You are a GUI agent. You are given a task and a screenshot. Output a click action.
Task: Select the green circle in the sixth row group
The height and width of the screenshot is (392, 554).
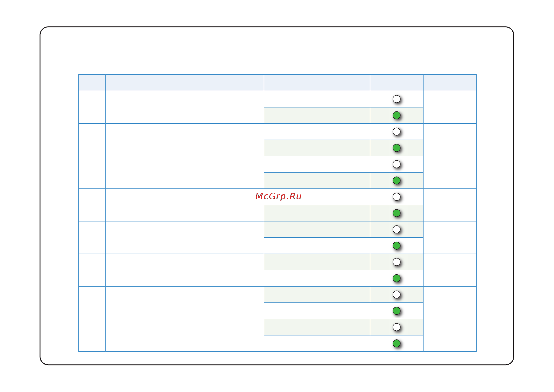[397, 278]
